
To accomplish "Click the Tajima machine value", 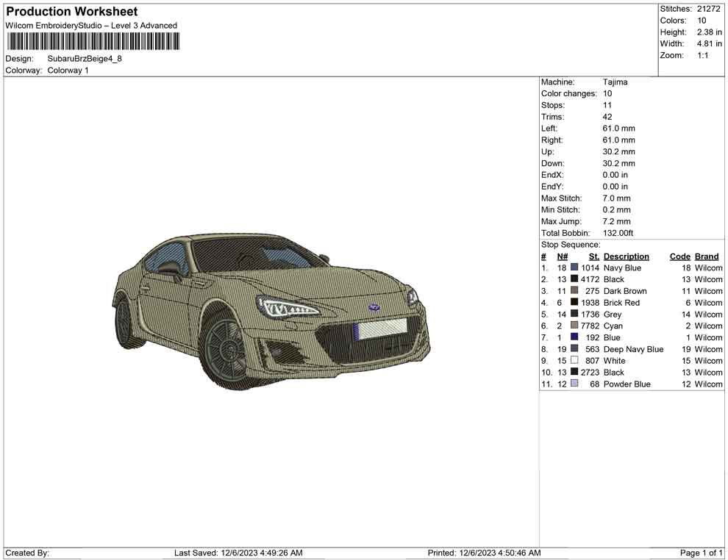I will 615,82.
